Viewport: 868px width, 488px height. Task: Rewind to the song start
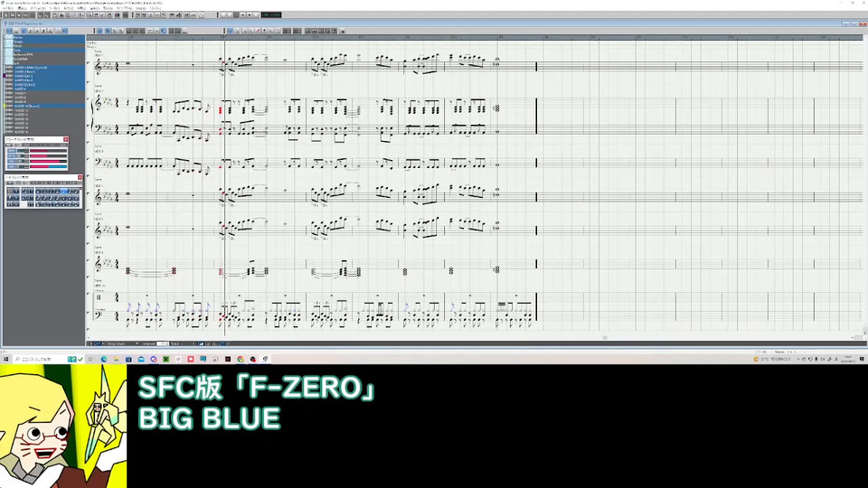223,15
